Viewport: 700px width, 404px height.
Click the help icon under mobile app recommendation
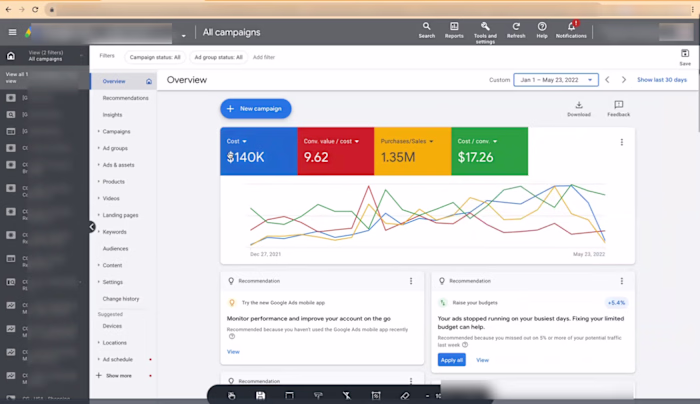pos(231,337)
